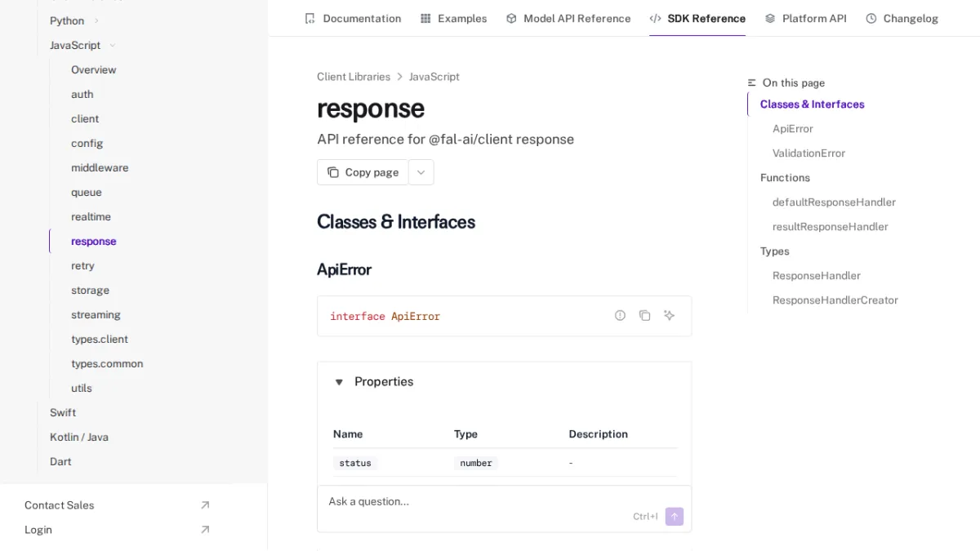Open the client sidebar page

pyautogui.click(x=85, y=118)
